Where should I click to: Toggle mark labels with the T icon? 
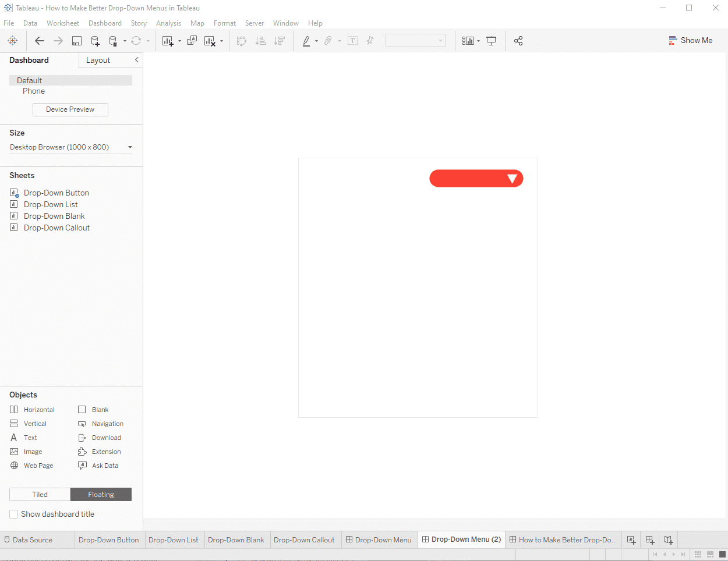coord(352,41)
